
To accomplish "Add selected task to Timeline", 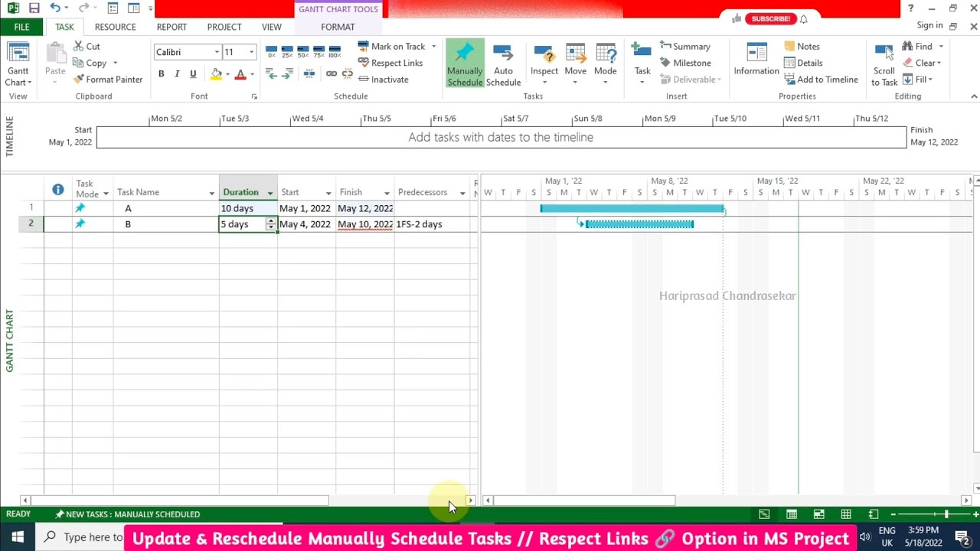I will point(821,80).
